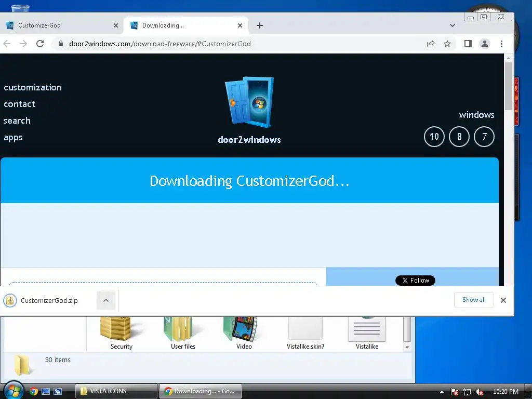Click the Windows Start orb
The image size is (532, 399).
click(x=13, y=390)
